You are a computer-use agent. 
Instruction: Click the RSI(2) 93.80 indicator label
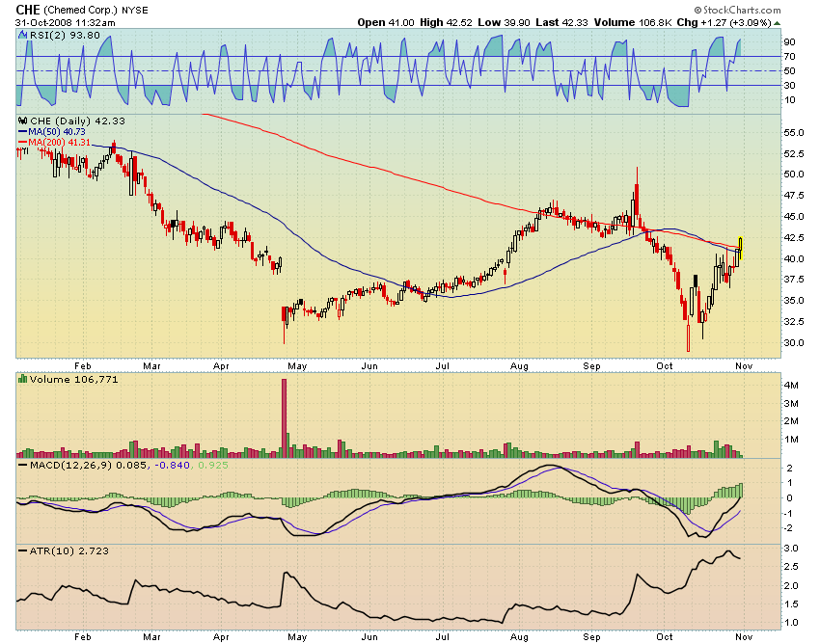point(65,35)
